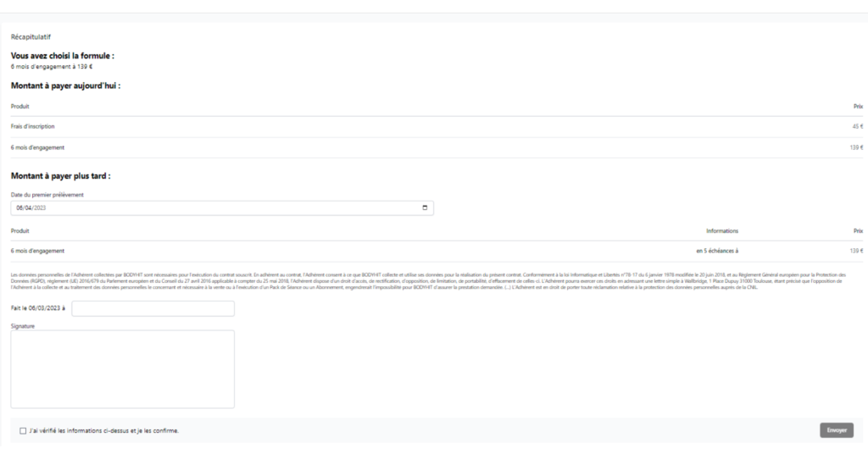Click the 45 € registration fee price

pyautogui.click(x=856, y=126)
